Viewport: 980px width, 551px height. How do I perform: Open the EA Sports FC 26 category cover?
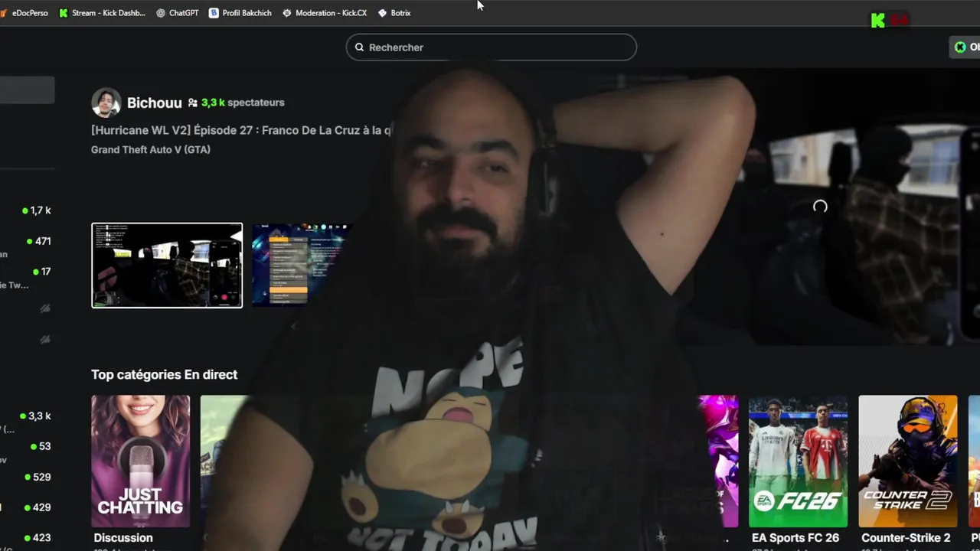click(798, 461)
